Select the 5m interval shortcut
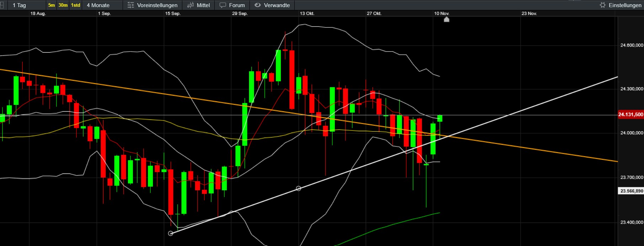This screenshot has width=644, height=246. (x=52, y=5)
